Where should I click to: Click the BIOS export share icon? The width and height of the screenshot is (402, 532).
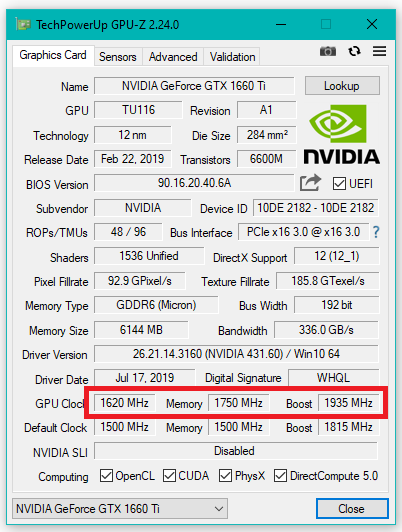[x=310, y=183]
